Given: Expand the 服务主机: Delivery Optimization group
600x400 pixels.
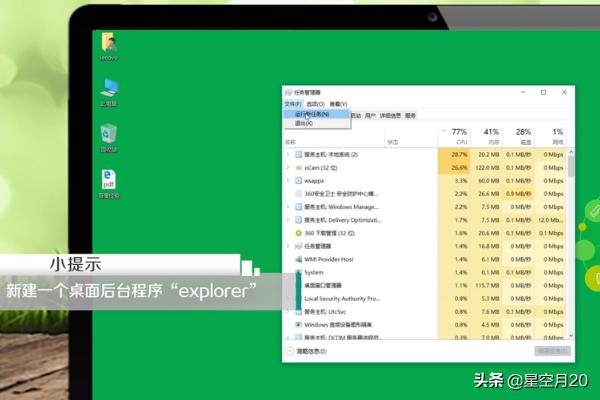Looking at the screenshot, I should click(288, 220).
